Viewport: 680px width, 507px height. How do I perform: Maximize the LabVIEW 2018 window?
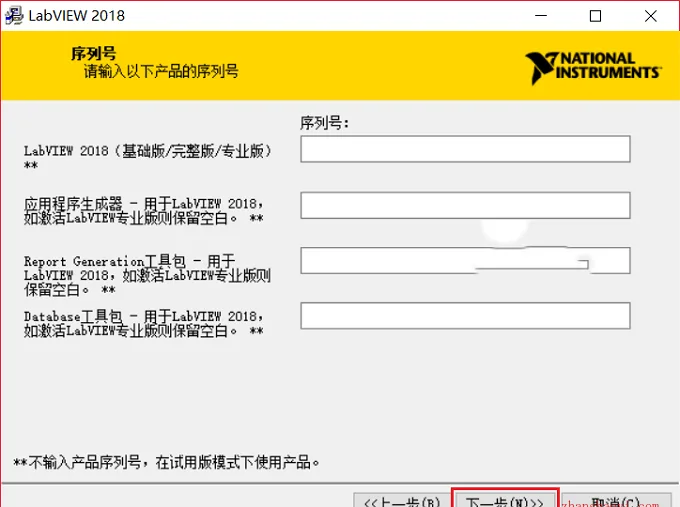pyautogui.click(x=595, y=16)
